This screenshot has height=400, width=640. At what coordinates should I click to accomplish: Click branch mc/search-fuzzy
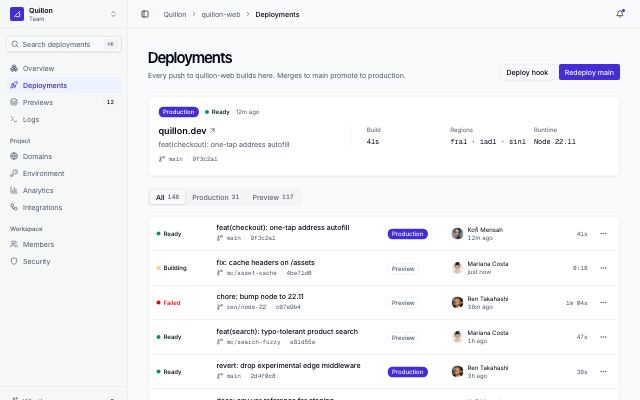[253, 342]
